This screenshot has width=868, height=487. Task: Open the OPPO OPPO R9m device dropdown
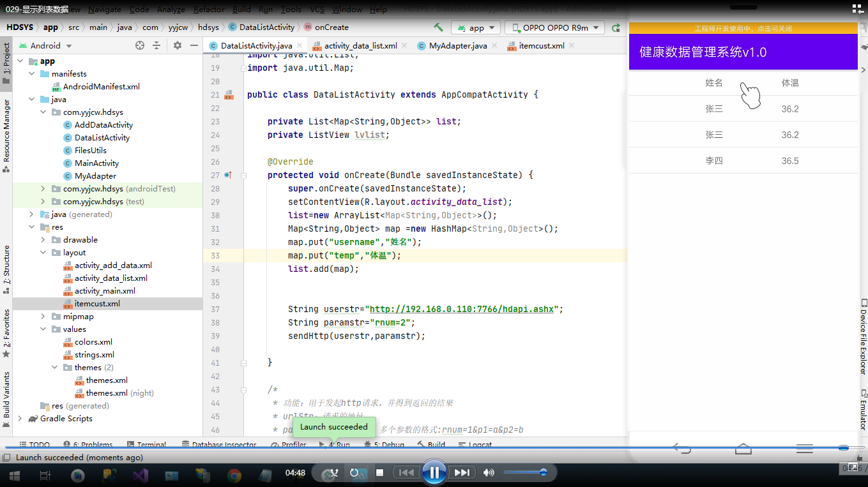(x=554, y=28)
